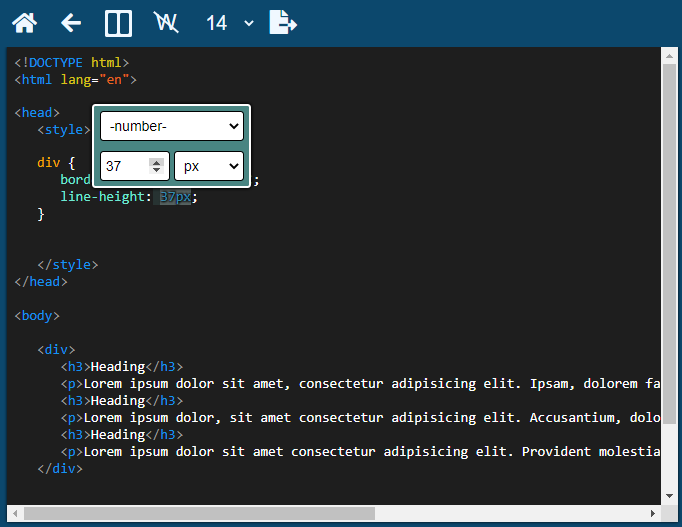Click the vertical scrollbar up arrow
Image resolution: width=682 pixels, height=527 pixels.
coord(669,56)
